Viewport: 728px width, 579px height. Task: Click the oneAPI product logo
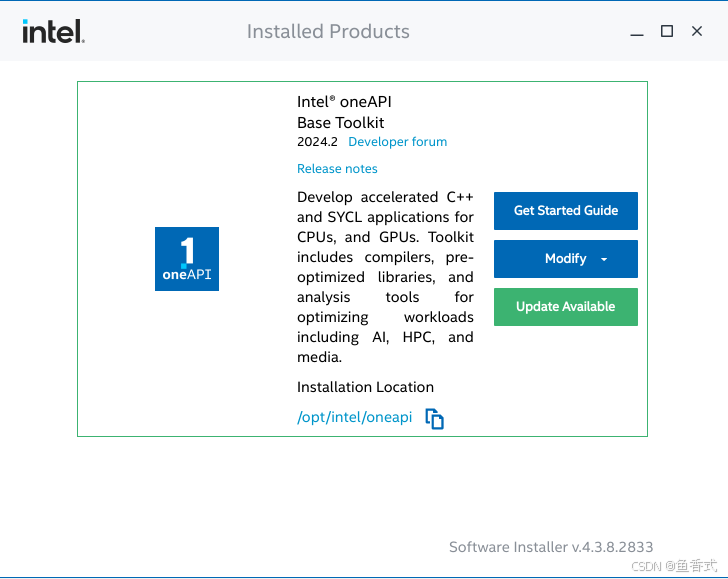(187, 259)
